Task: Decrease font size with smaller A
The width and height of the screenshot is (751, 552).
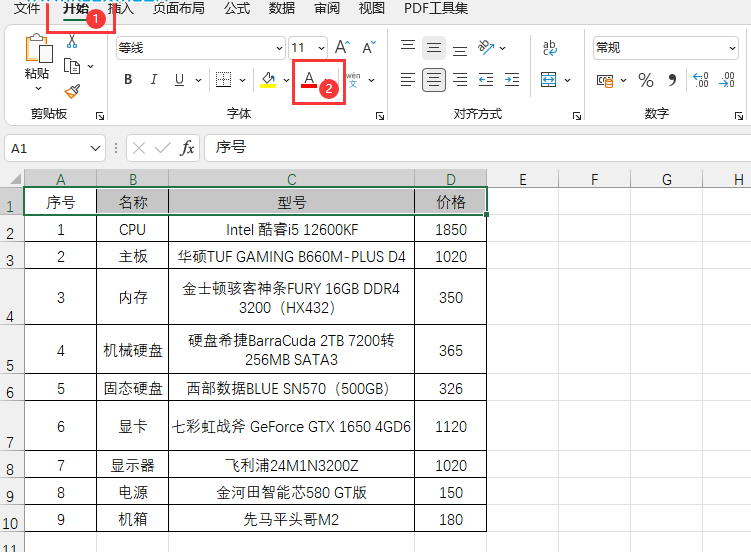Action: click(x=369, y=47)
